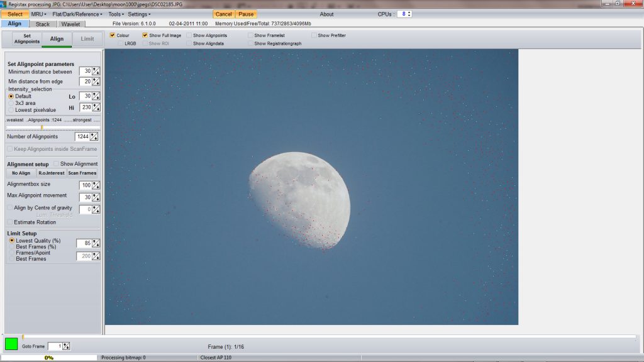The height and width of the screenshot is (362, 644).
Task: Switch to the Stack tab
Action: point(43,25)
